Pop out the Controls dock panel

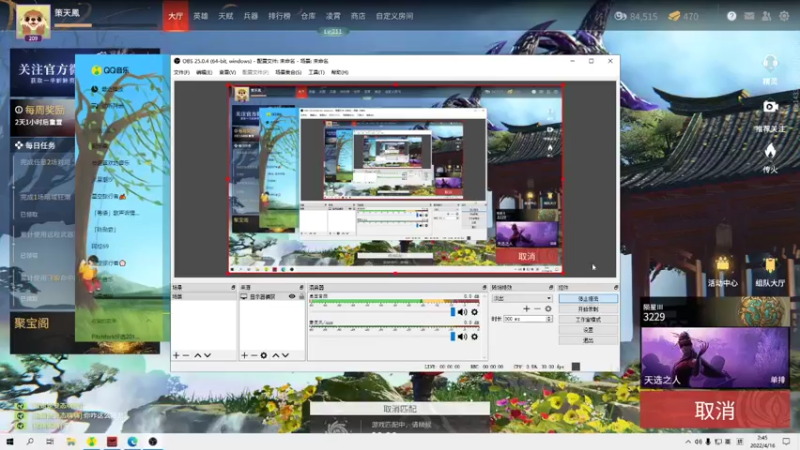click(616, 288)
